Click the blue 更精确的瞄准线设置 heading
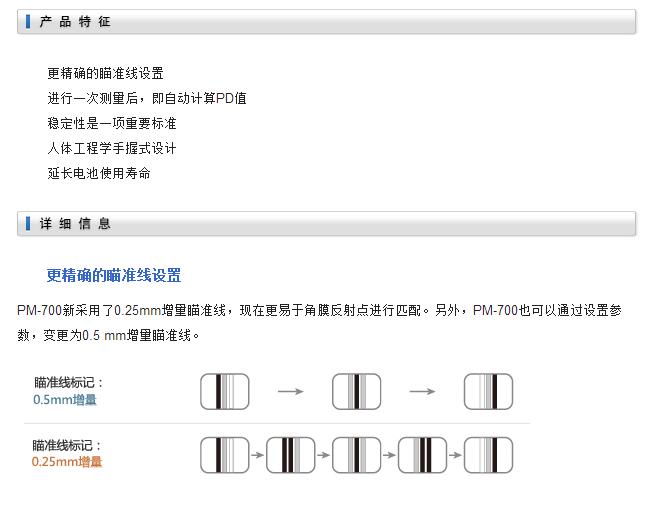The width and height of the screenshot is (656, 506). tap(113, 276)
